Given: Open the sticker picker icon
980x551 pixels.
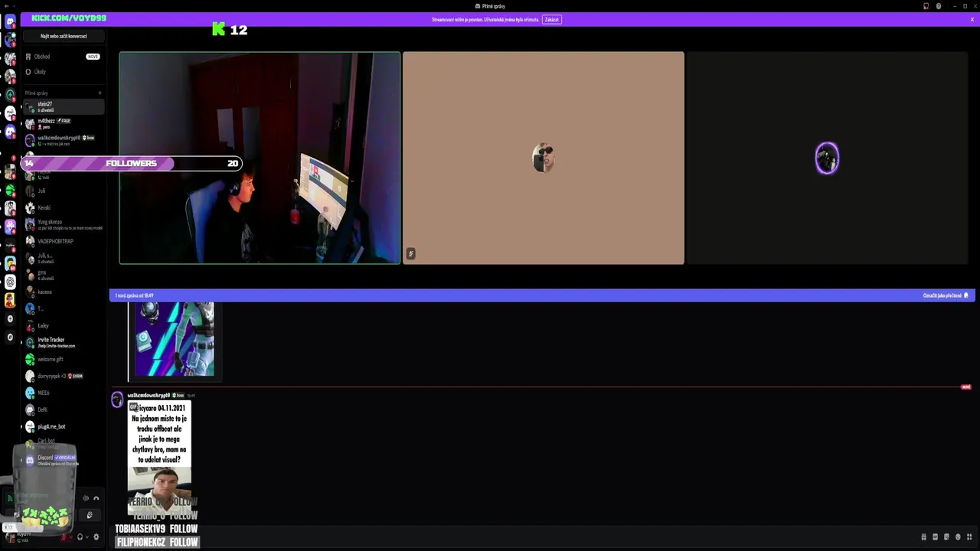Looking at the screenshot, I should point(946,537).
